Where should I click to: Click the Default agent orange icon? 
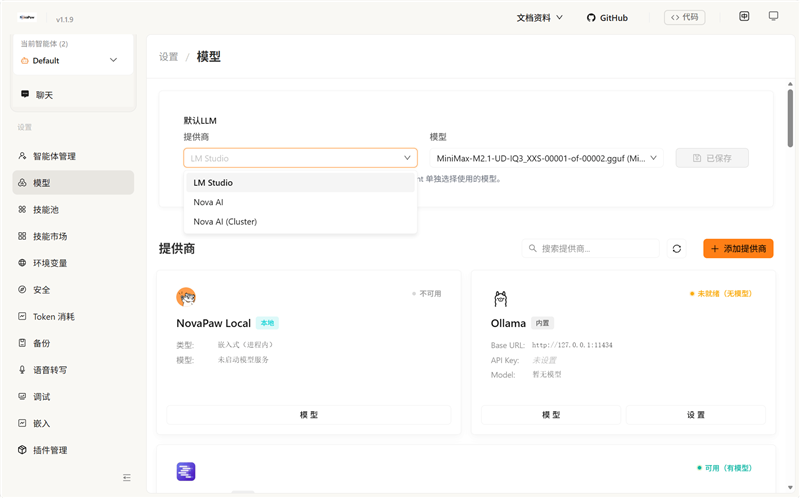coord(24,60)
